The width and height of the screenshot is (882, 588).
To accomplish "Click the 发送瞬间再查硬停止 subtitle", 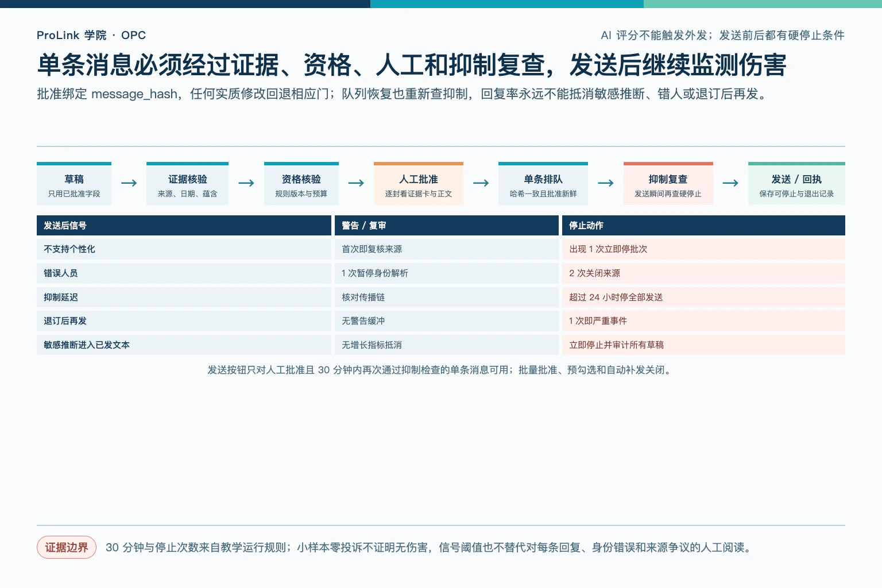I will [x=668, y=194].
